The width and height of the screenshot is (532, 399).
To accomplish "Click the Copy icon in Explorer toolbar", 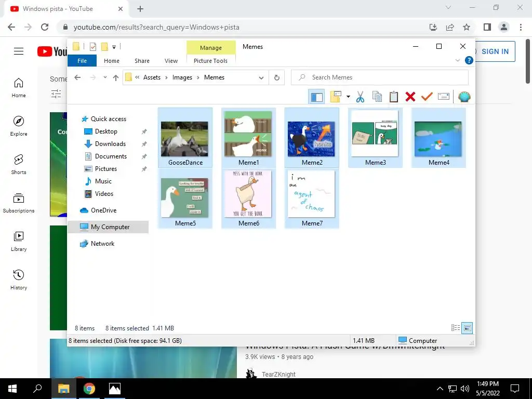I will click(377, 97).
